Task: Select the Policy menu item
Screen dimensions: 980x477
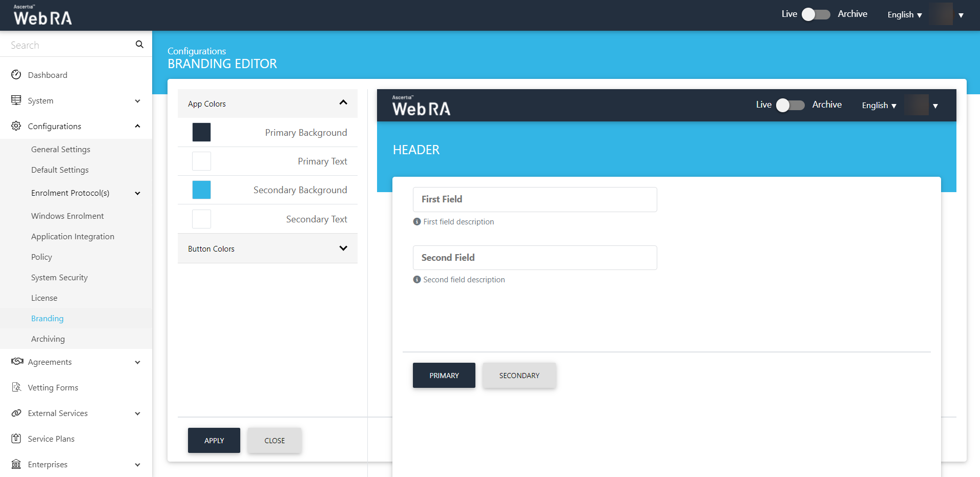Action: [x=41, y=257]
